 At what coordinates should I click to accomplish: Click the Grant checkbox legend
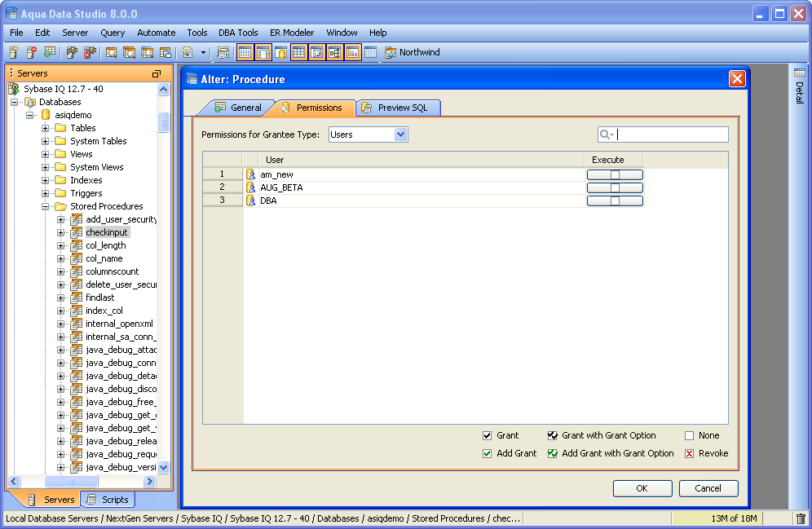pos(487,435)
